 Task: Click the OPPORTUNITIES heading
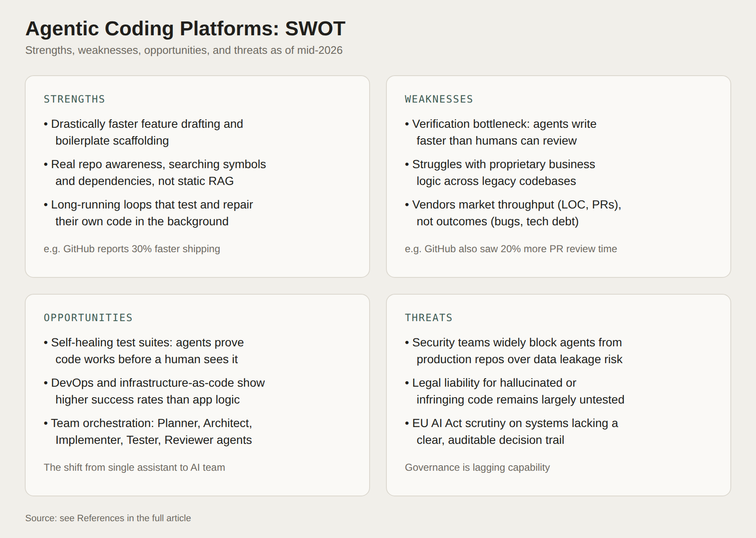(88, 318)
